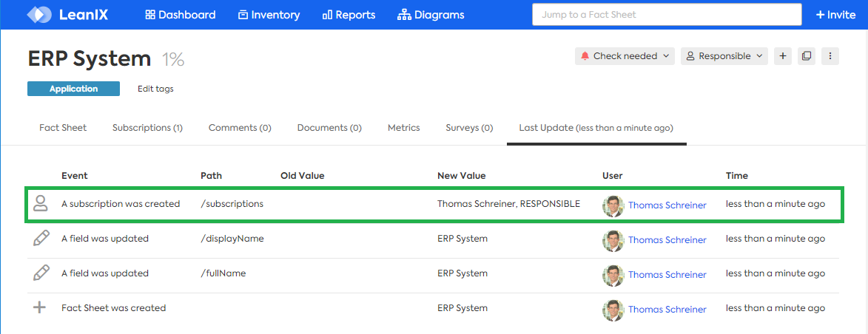Click the pencil icon in /fullName row

point(41,273)
